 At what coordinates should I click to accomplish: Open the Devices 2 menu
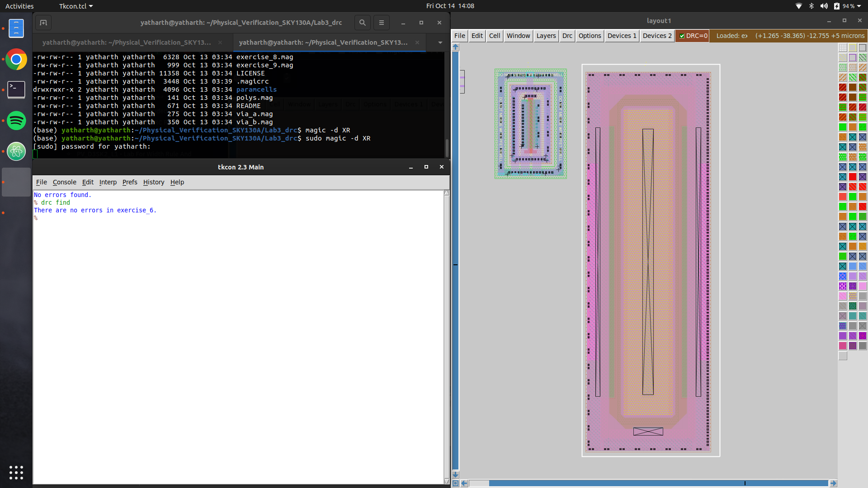(657, 36)
